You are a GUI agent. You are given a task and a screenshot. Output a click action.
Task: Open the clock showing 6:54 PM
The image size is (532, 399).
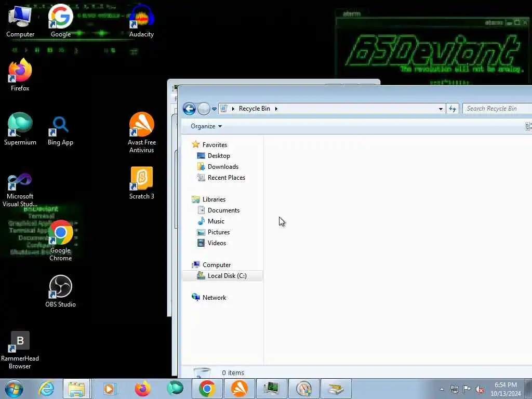coord(506,389)
